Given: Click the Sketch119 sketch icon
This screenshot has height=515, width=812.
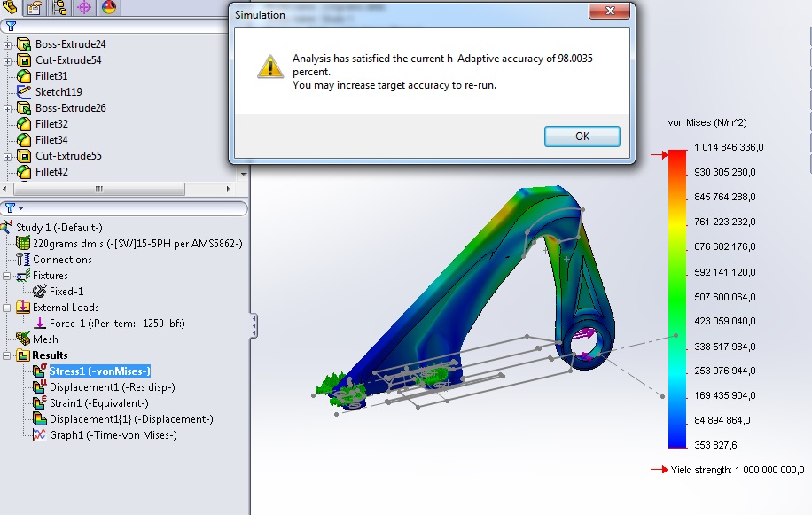Looking at the screenshot, I should point(23,91).
